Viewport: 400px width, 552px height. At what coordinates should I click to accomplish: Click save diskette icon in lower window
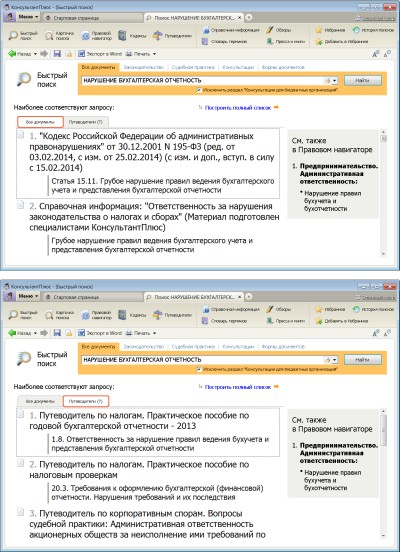[x=57, y=333]
